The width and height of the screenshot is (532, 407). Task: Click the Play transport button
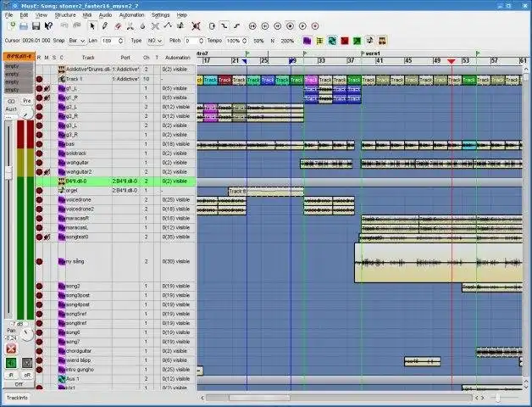(302, 26)
